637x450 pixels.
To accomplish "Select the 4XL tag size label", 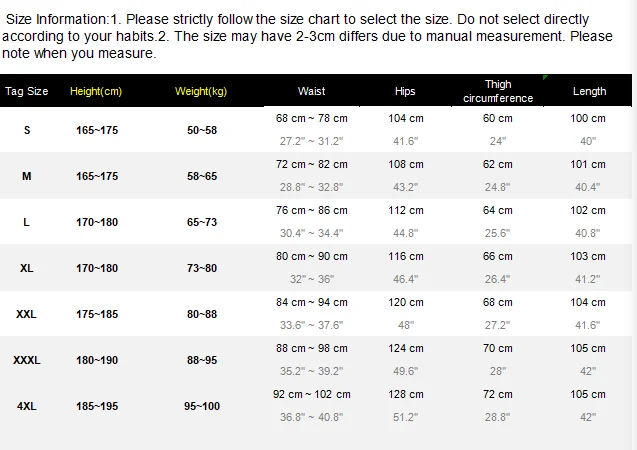I will [26, 406].
